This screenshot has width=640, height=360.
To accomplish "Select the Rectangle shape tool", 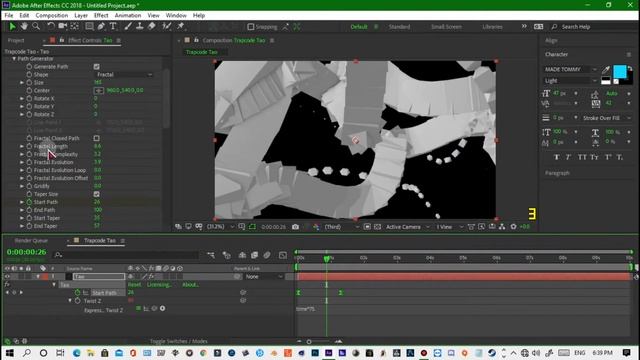I will coord(89,27).
